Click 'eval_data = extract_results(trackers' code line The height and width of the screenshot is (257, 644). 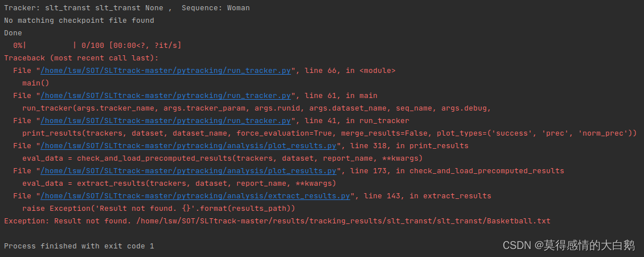coord(179,183)
